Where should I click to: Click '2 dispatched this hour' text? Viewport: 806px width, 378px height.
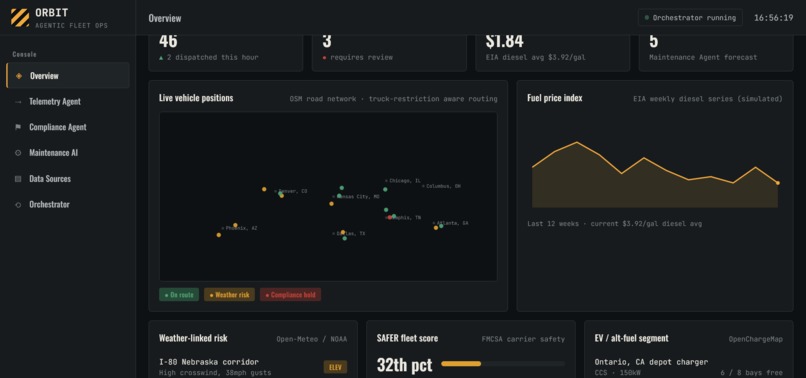pyautogui.click(x=213, y=58)
